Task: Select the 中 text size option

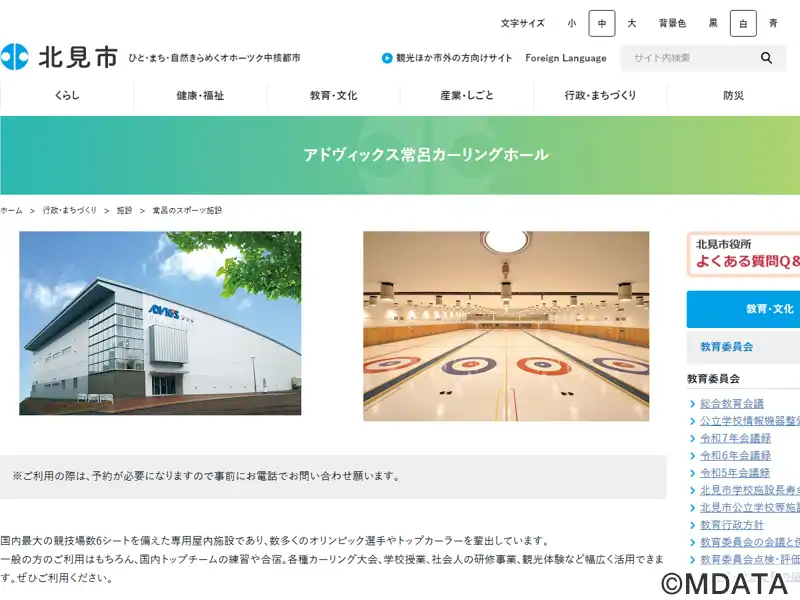Action: coord(602,23)
